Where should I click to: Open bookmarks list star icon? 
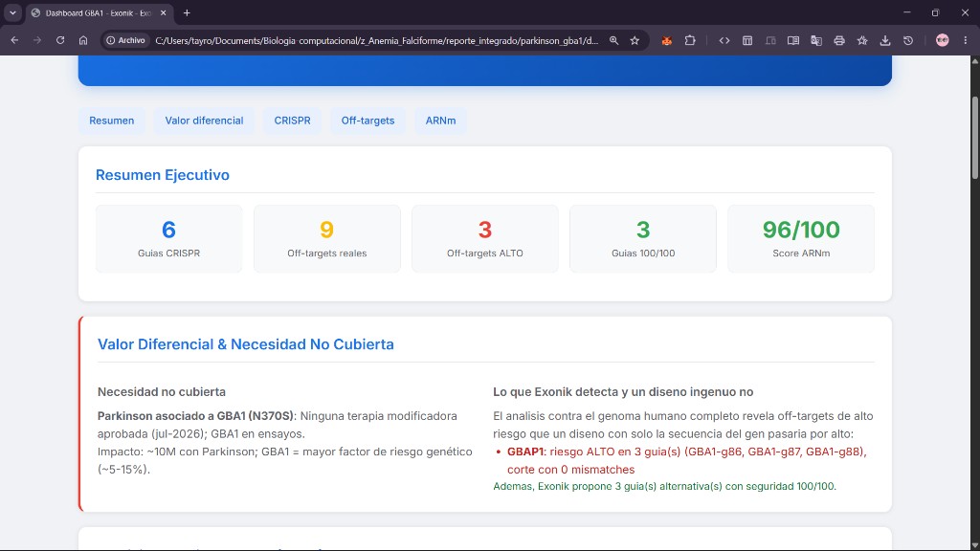pyautogui.click(x=862, y=40)
